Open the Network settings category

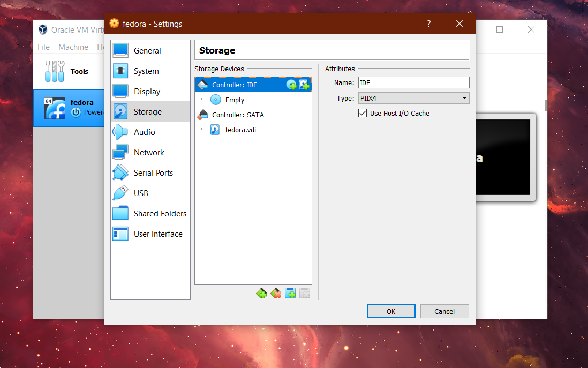[x=150, y=152]
